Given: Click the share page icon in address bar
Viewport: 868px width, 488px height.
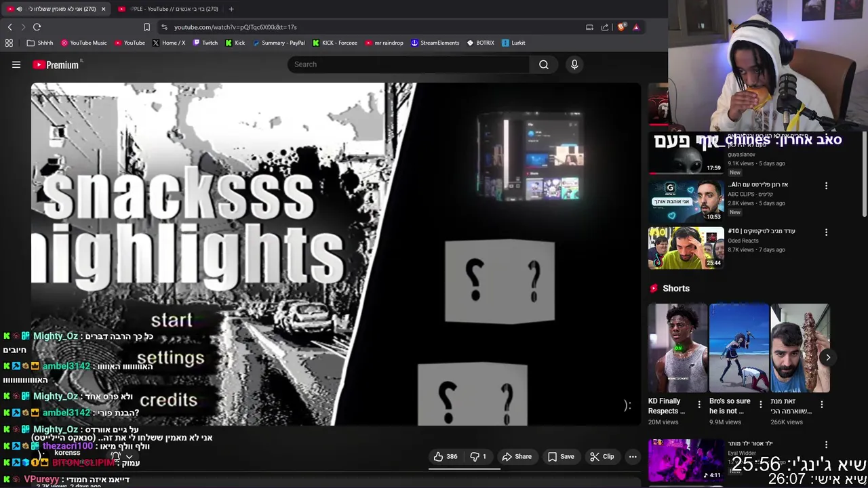Looking at the screenshot, I should 605,27.
